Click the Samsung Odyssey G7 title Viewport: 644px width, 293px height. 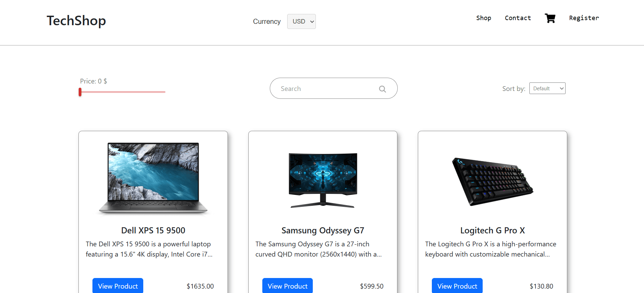click(x=323, y=231)
